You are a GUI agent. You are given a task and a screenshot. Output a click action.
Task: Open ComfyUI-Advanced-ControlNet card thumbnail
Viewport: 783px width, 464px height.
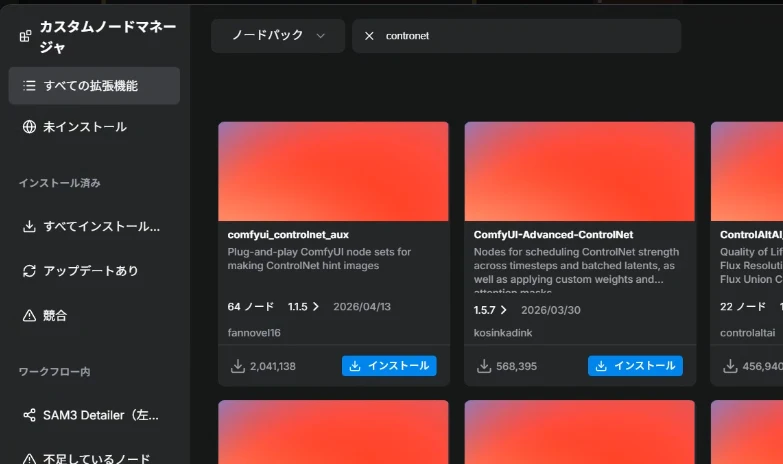[x=580, y=171]
